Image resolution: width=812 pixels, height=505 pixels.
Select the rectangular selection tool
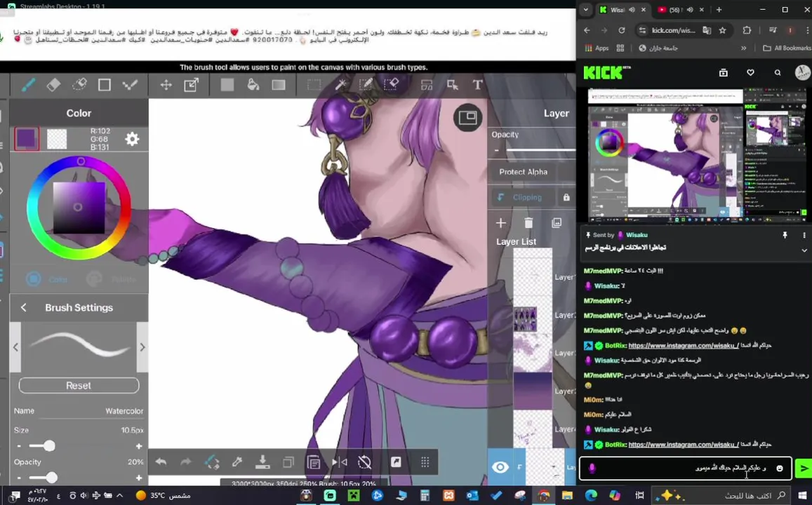coord(314,85)
